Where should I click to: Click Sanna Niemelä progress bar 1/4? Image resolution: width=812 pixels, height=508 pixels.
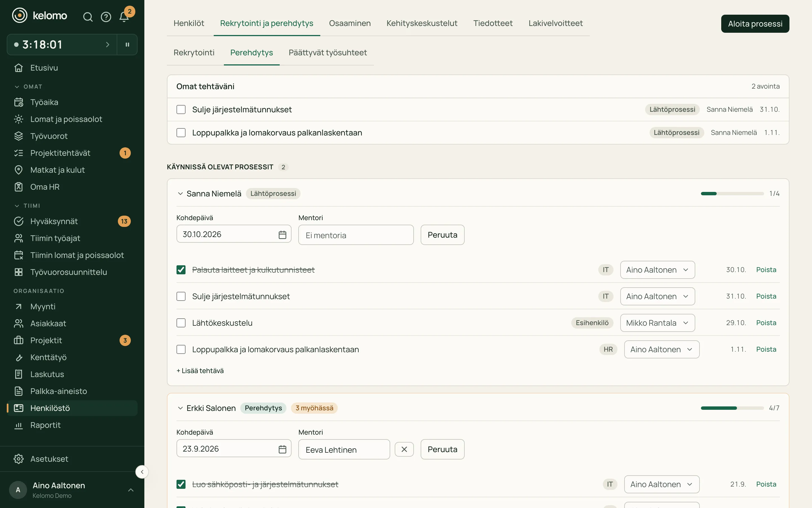[x=732, y=194]
